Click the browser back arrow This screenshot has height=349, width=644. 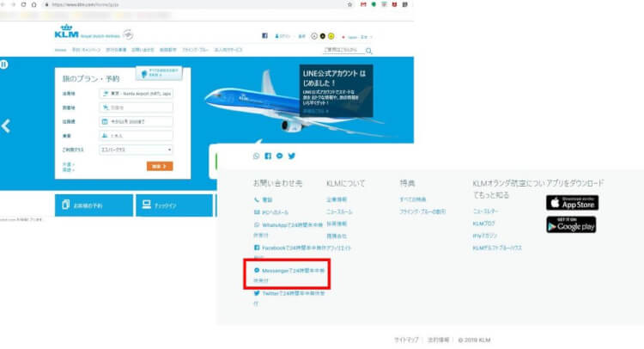click(3, 4)
